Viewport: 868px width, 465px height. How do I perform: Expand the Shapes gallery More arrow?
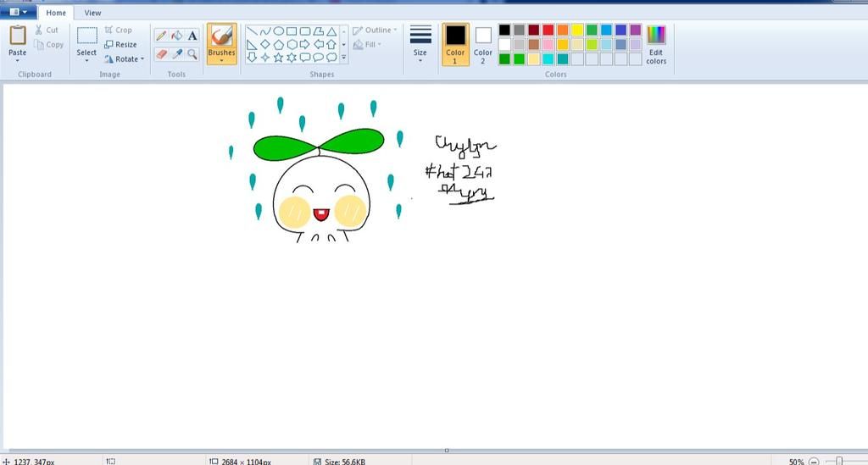[x=344, y=57]
